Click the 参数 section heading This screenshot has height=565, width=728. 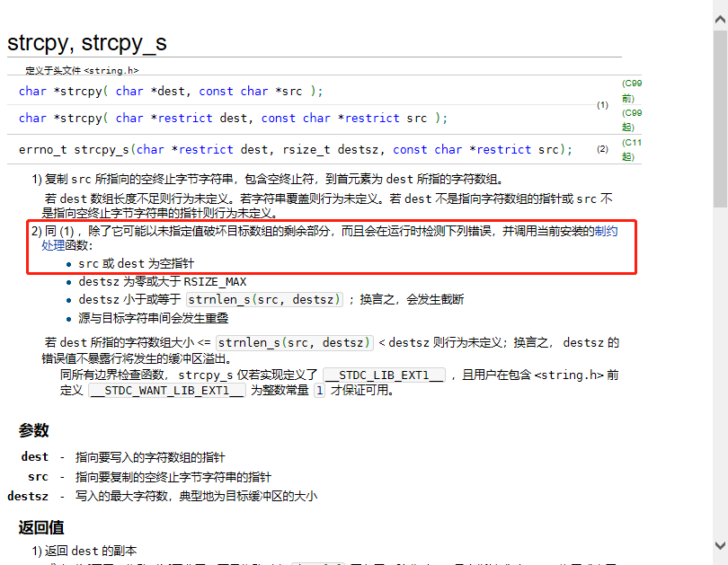[34, 430]
